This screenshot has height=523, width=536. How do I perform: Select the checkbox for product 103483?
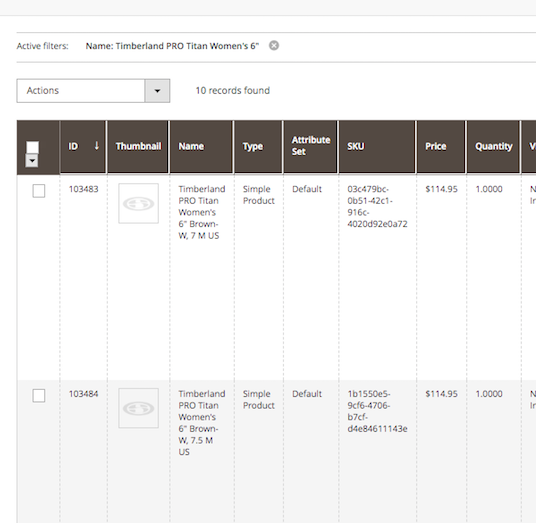point(39,191)
